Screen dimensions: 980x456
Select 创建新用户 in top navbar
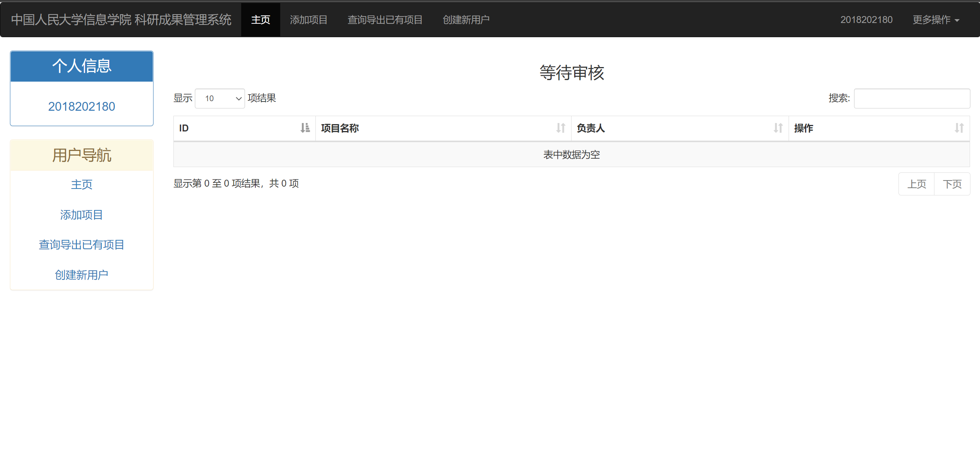pos(466,20)
